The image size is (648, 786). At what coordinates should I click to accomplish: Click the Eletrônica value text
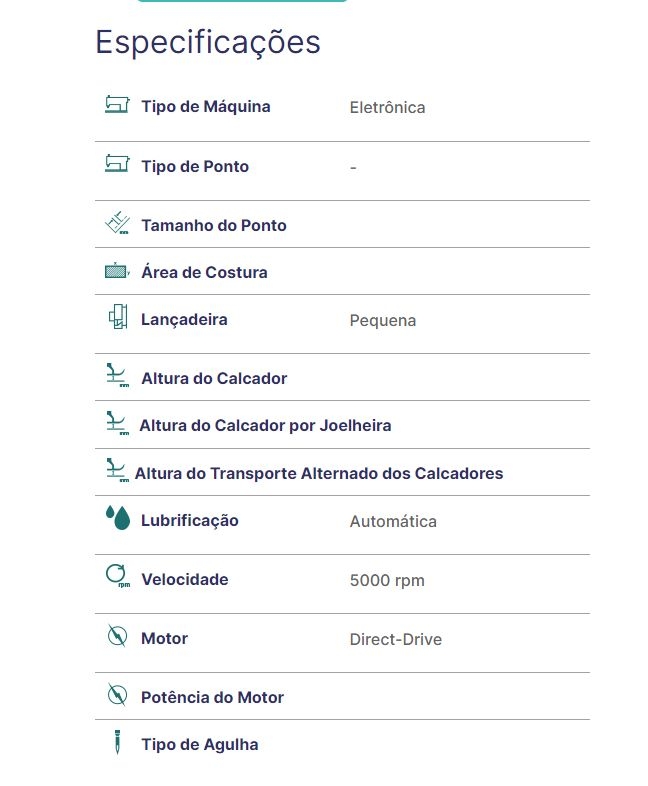[x=387, y=107]
